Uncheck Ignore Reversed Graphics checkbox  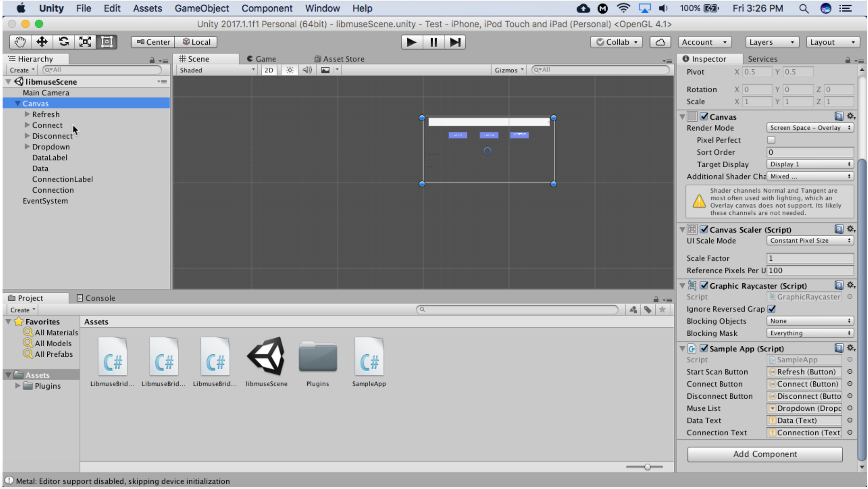[772, 309]
